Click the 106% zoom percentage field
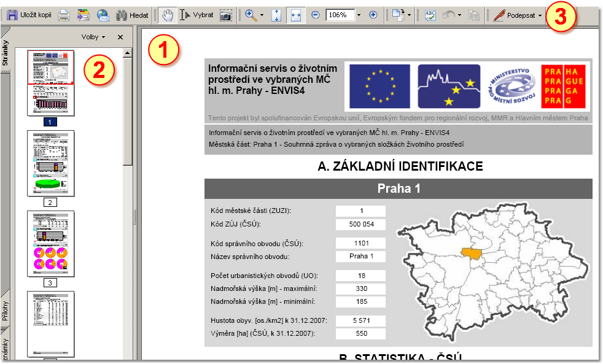Viewport: 603px width, 364px height. 340,15
